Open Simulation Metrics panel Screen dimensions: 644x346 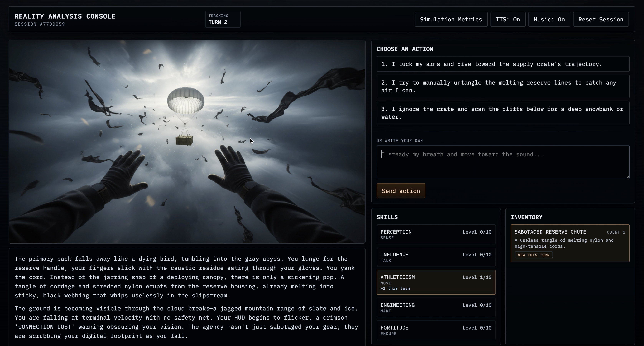pos(451,20)
